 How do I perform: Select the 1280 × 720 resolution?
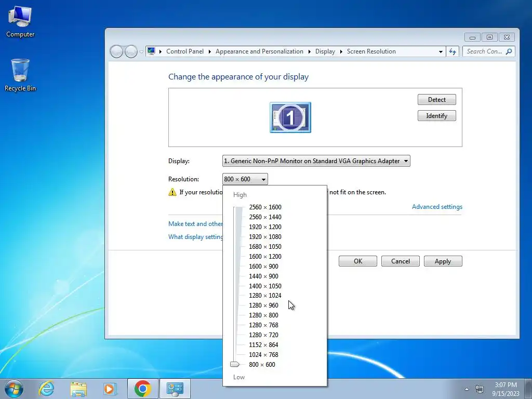click(x=263, y=335)
